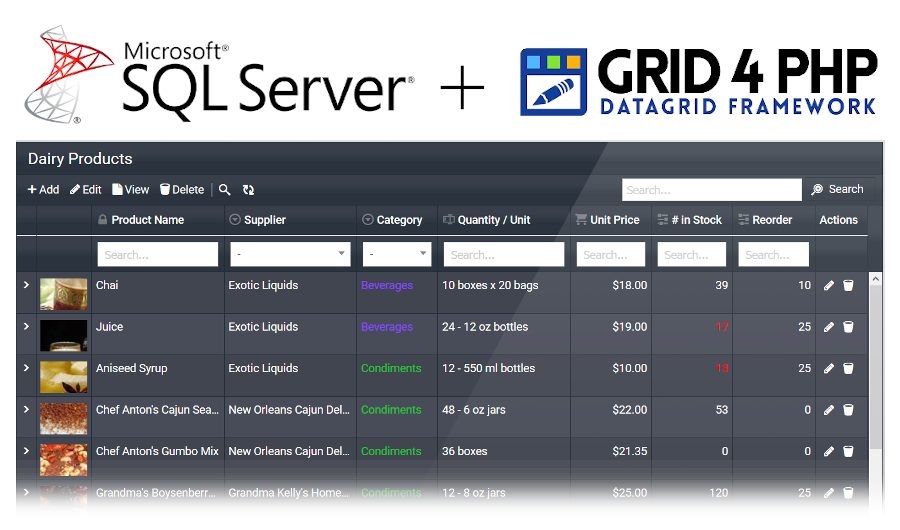This screenshot has width=900, height=530.
Task: Expand the Chai row details
Action: pyautogui.click(x=26, y=286)
